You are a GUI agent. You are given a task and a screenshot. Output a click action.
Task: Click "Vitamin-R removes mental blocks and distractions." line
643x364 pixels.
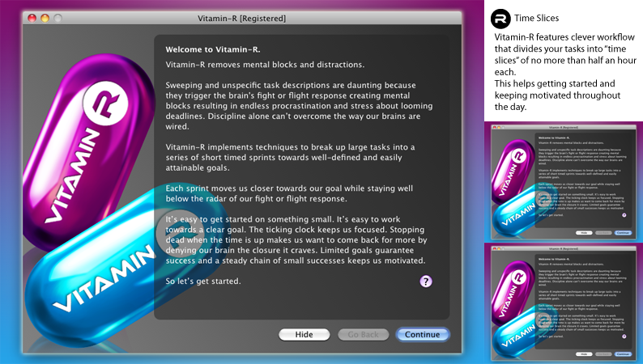(x=265, y=65)
